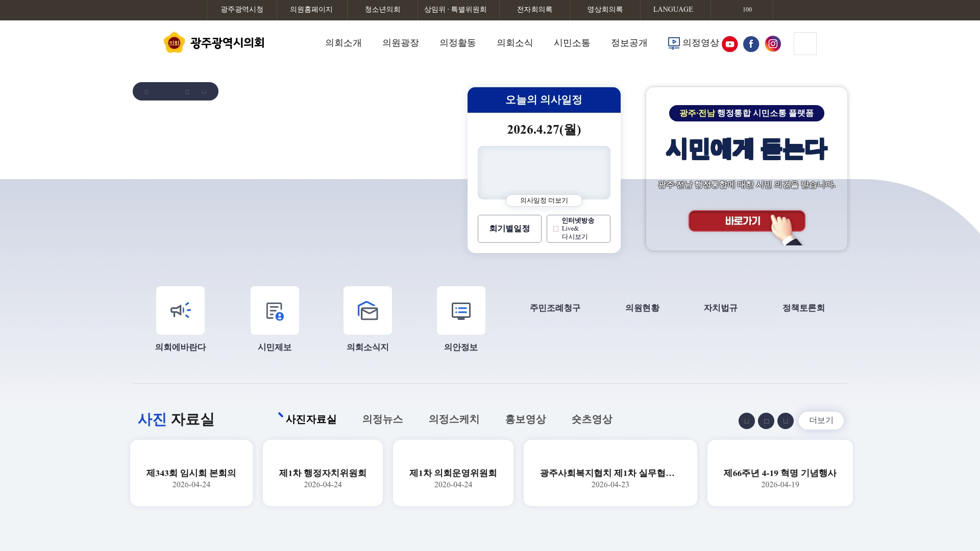Open 의정활동 main menu

(458, 43)
